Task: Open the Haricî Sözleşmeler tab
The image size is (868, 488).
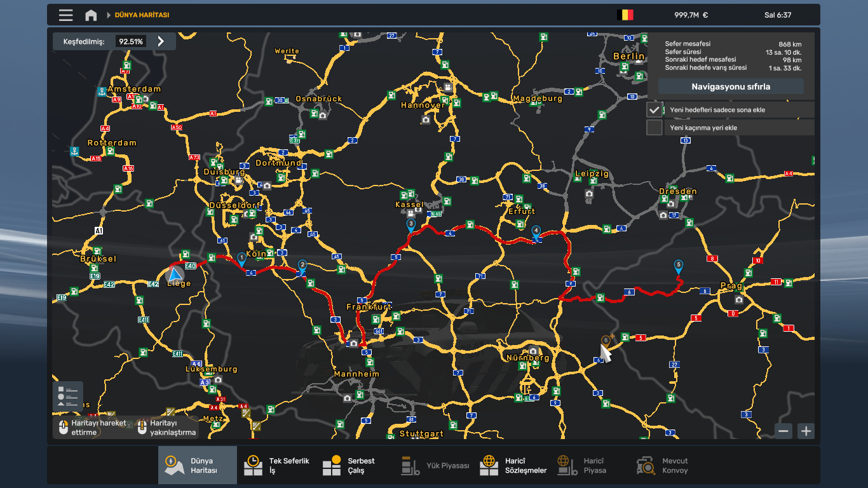Action: (513, 466)
